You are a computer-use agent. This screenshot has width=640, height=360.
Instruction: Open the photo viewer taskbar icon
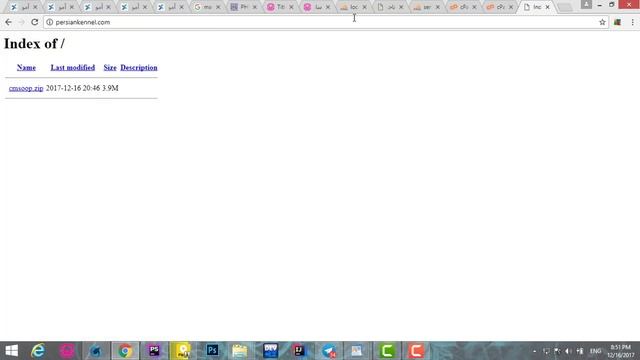click(357, 351)
